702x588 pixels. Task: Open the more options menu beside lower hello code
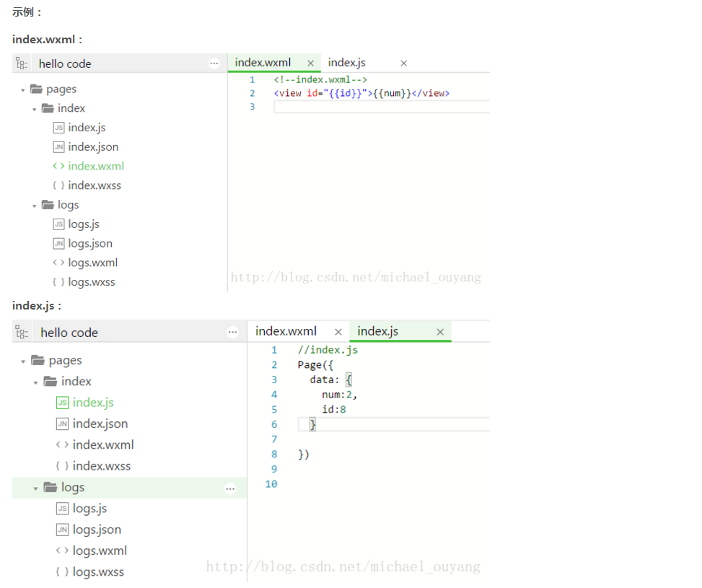pyautogui.click(x=232, y=333)
